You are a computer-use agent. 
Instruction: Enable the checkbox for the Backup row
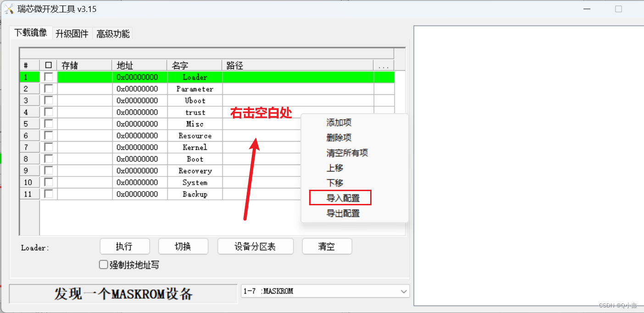point(49,194)
